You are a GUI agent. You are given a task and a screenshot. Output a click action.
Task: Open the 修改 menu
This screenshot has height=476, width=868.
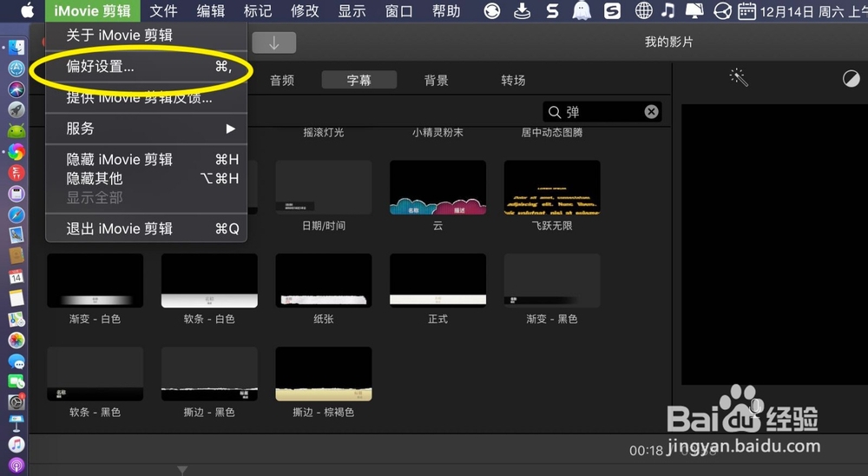tap(305, 10)
